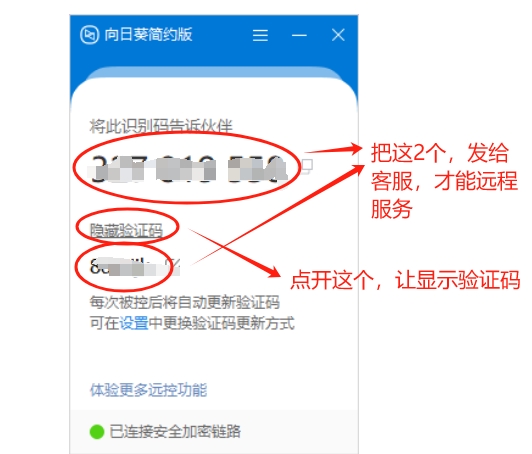Click the 中更换验证码更新方式 text after 设置
The width and height of the screenshot is (532, 454).
tap(222, 323)
